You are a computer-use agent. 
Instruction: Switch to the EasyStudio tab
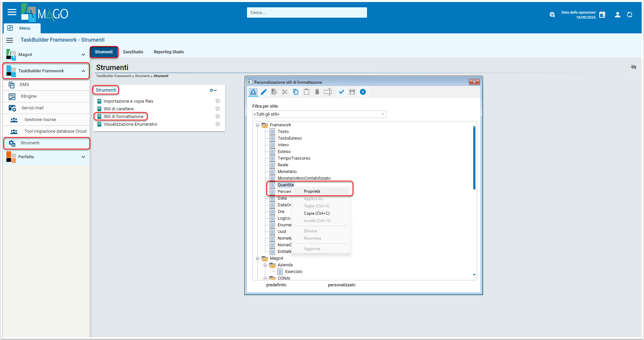point(133,52)
